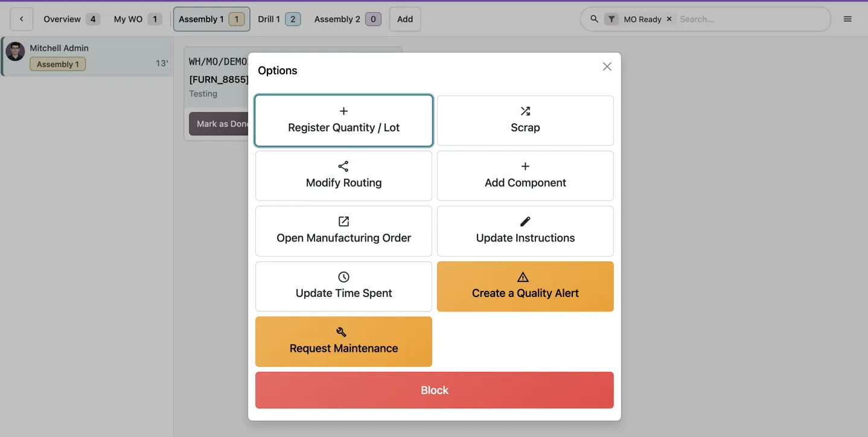Click the search magnifier icon
Screen dimensions: 868x437
click(594, 19)
